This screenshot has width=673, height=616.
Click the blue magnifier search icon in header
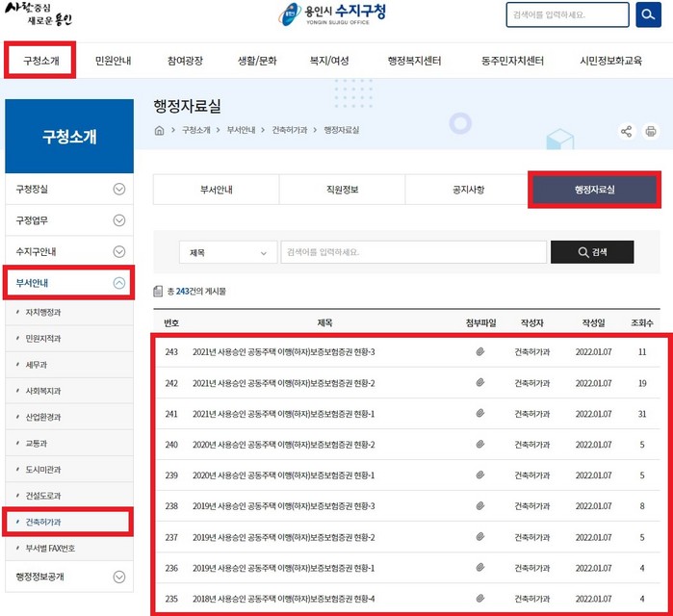[648, 15]
